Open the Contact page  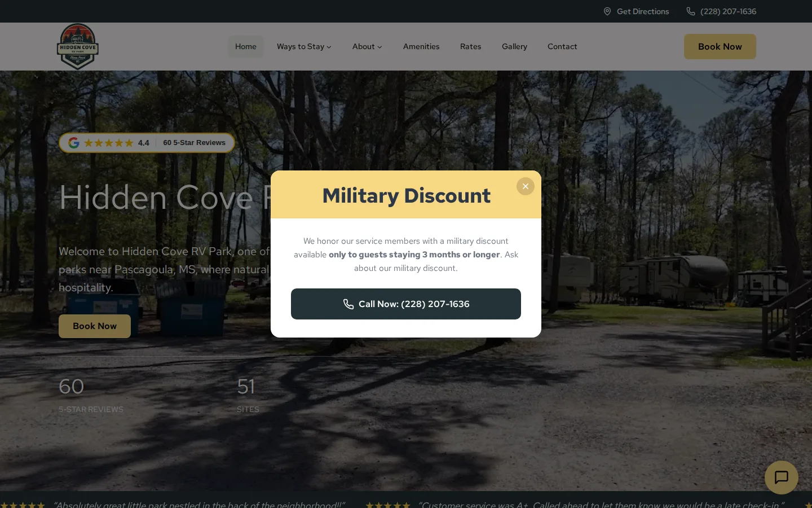tap(562, 46)
